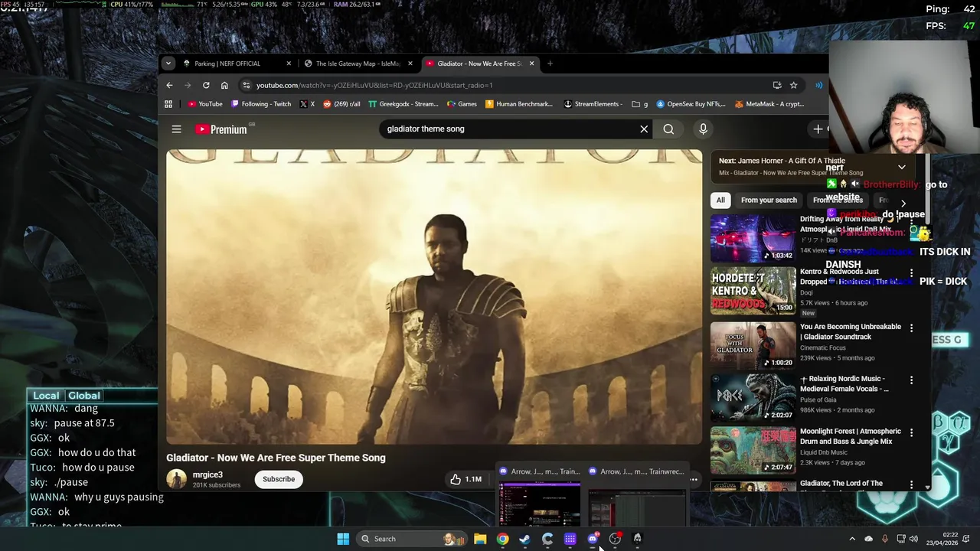Open a new browser tab
This screenshot has width=980, height=551.
pyautogui.click(x=550, y=64)
